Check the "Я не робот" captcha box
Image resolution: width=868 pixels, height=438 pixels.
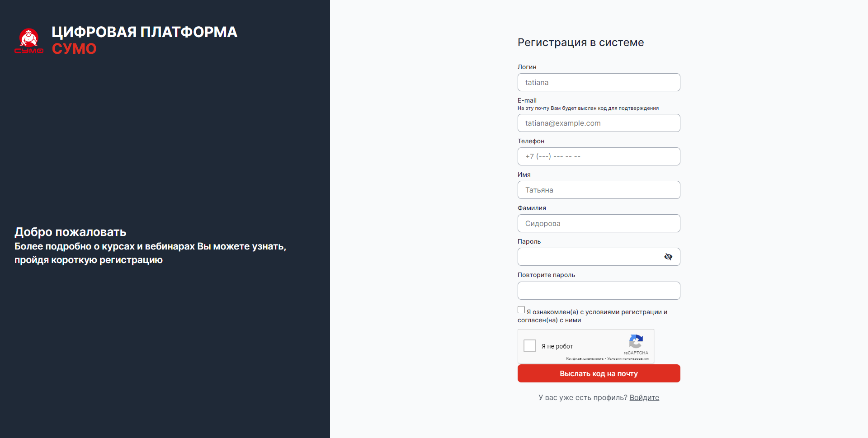pyautogui.click(x=530, y=346)
